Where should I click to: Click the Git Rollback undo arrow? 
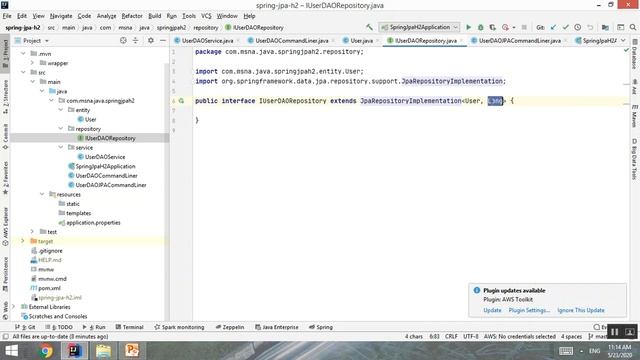coord(590,27)
